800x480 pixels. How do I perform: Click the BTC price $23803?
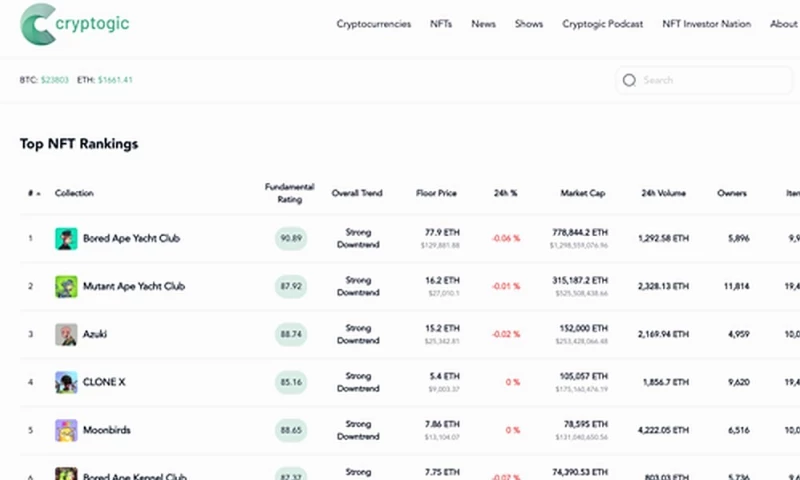point(55,80)
